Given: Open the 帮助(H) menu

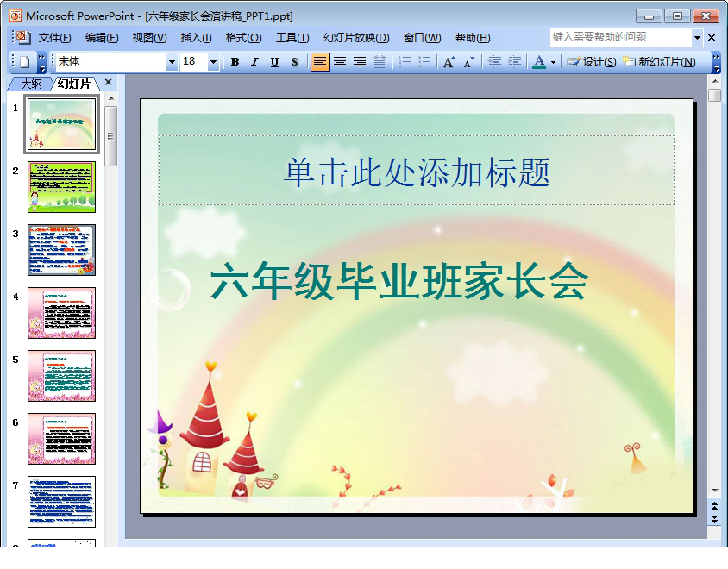Looking at the screenshot, I should click(473, 38).
